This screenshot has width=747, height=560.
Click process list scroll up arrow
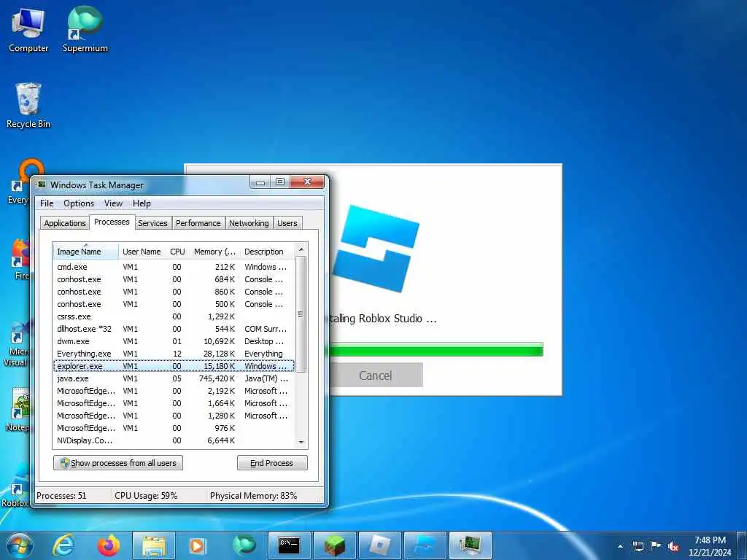[x=301, y=249]
